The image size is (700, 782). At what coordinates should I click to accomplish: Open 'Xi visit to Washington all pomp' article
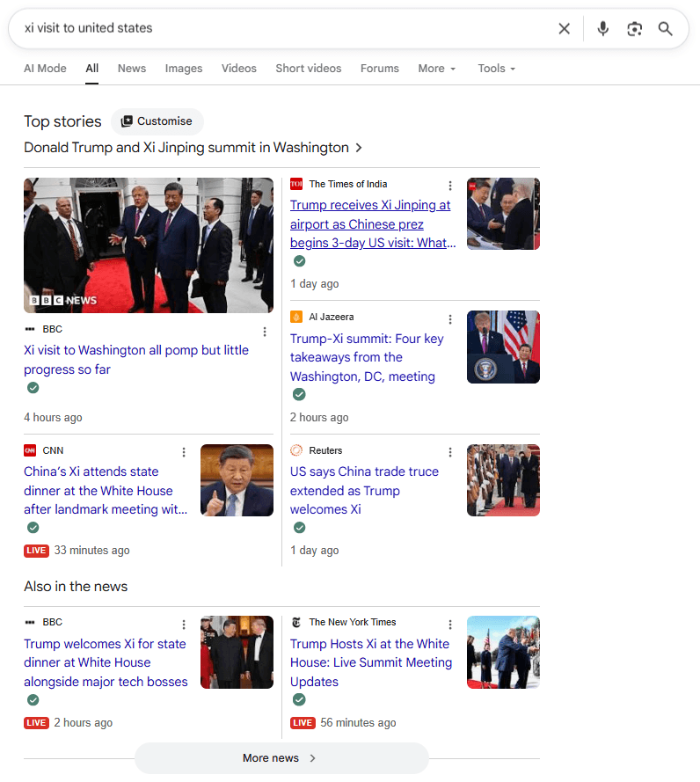tap(136, 360)
